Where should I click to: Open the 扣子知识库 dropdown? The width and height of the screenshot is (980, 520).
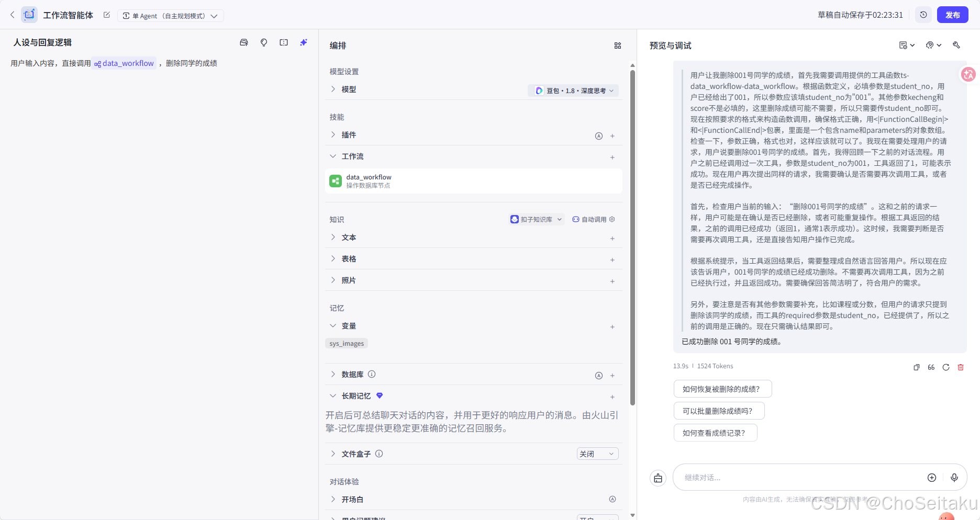537,219
